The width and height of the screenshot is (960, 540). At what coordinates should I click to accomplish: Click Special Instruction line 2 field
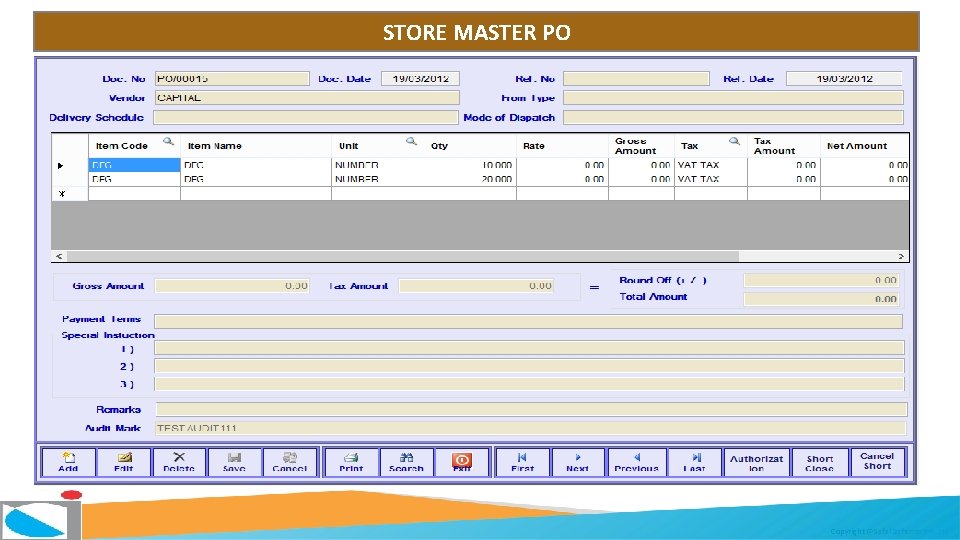529,366
